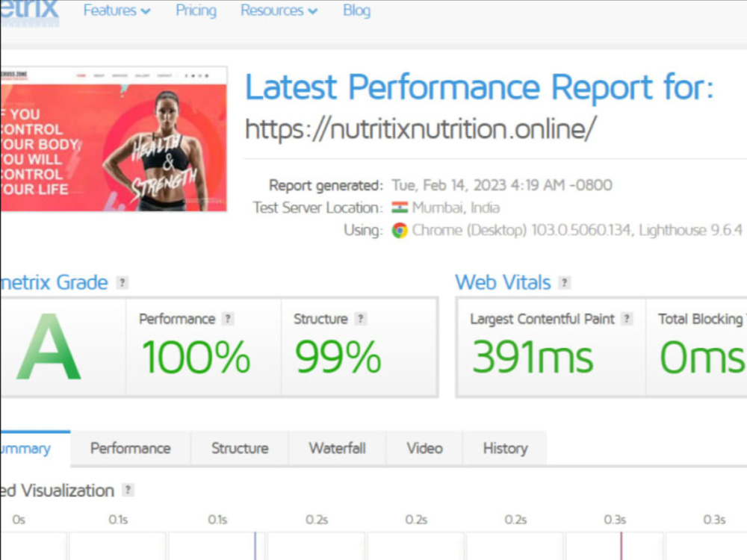Switch to the Waterfall tab

(x=338, y=449)
